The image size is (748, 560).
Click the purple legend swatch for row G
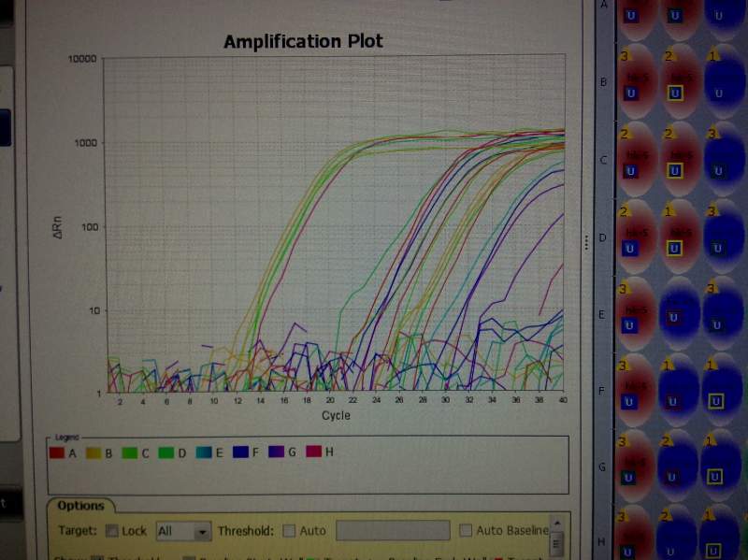[x=276, y=452]
